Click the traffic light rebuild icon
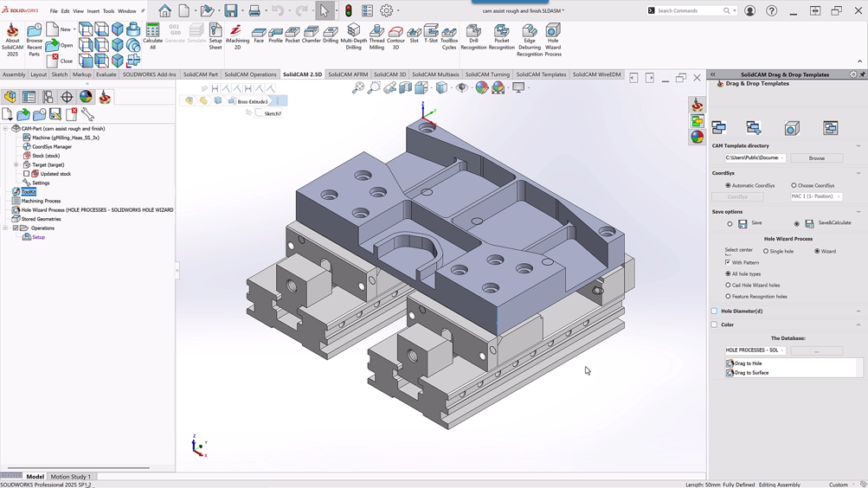This screenshot has height=488, width=868. pos(349,10)
